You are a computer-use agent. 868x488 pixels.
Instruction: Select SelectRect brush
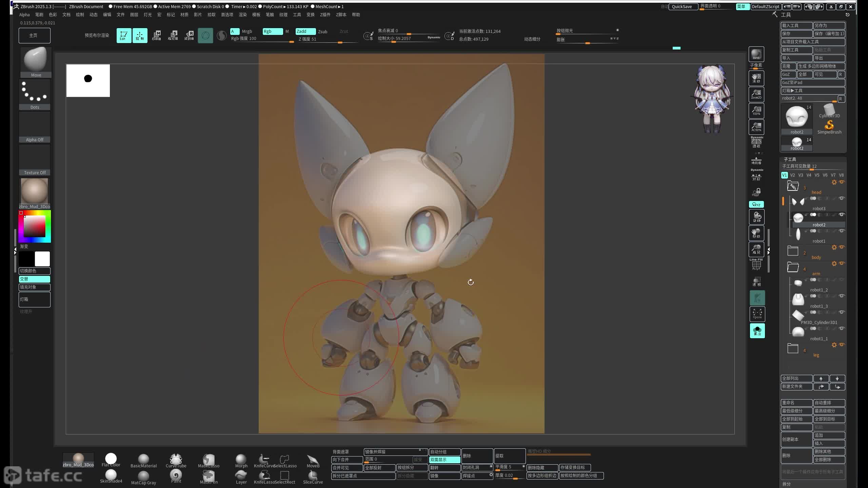[285, 477]
